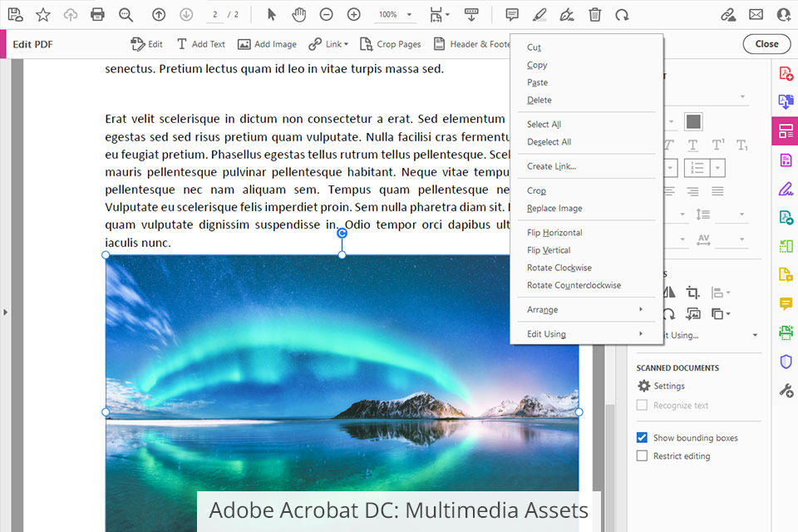This screenshot has width=798, height=532.
Task: Click the underline text T icon
Action: pos(692,145)
